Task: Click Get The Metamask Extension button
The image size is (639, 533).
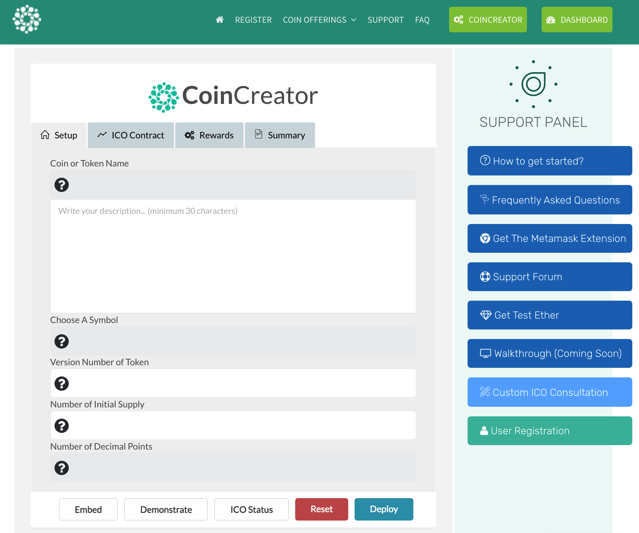Action: tap(550, 238)
